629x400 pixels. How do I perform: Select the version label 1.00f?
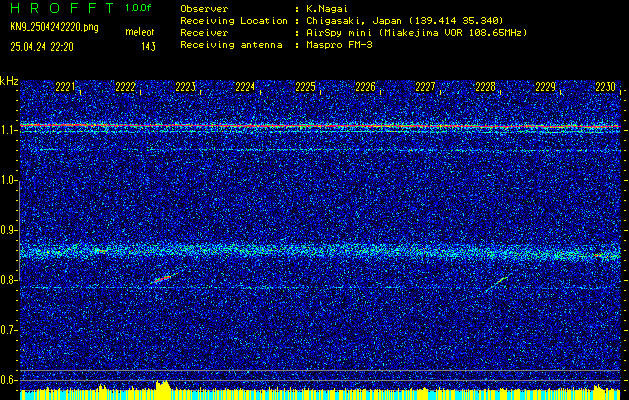pyautogui.click(x=138, y=8)
